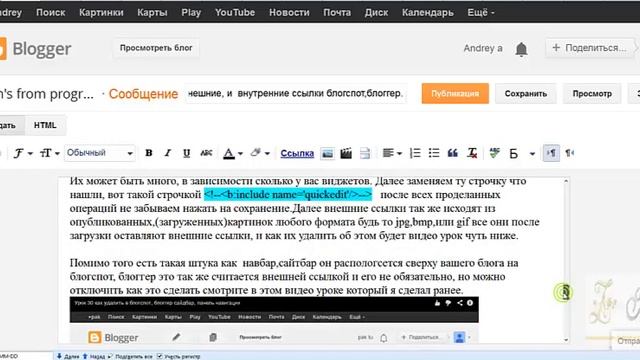
Task: Set left-to-right text direction
Action: tap(551, 153)
